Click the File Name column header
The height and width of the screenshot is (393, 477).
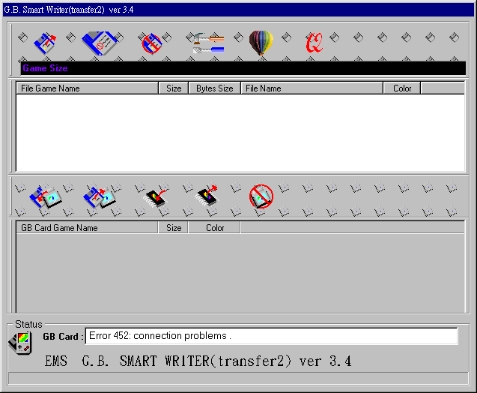coord(312,89)
